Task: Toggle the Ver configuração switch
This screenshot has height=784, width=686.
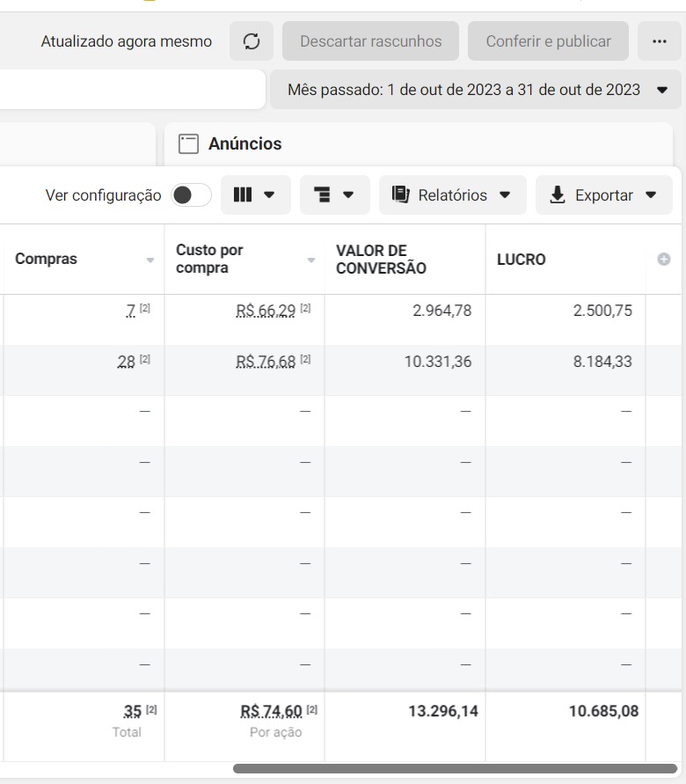Action: (x=191, y=195)
